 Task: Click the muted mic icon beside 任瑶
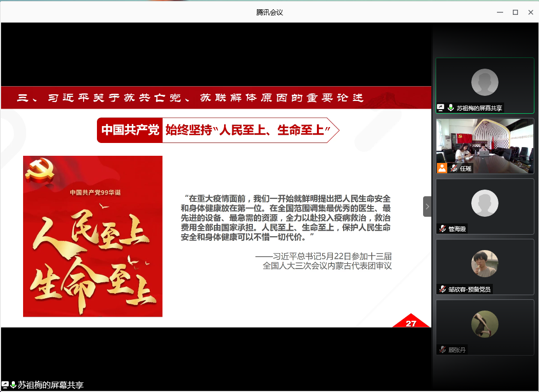pos(453,168)
